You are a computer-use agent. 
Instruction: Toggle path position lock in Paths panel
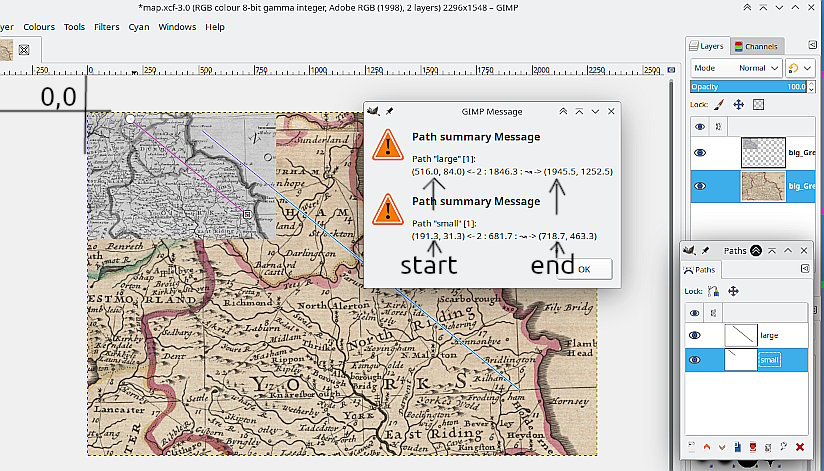[x=733, y=291]
